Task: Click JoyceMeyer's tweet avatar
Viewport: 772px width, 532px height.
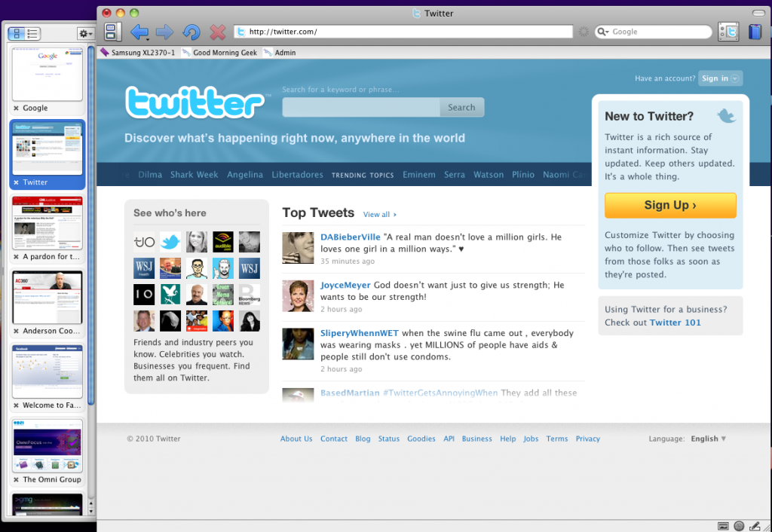Action: click(298, 296)
